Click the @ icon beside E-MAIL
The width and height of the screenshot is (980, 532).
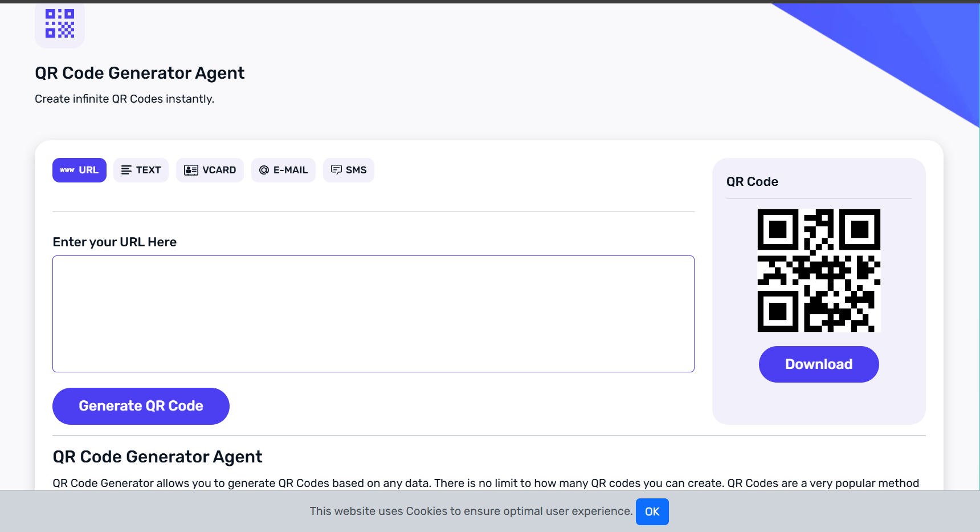click(264, 170)
